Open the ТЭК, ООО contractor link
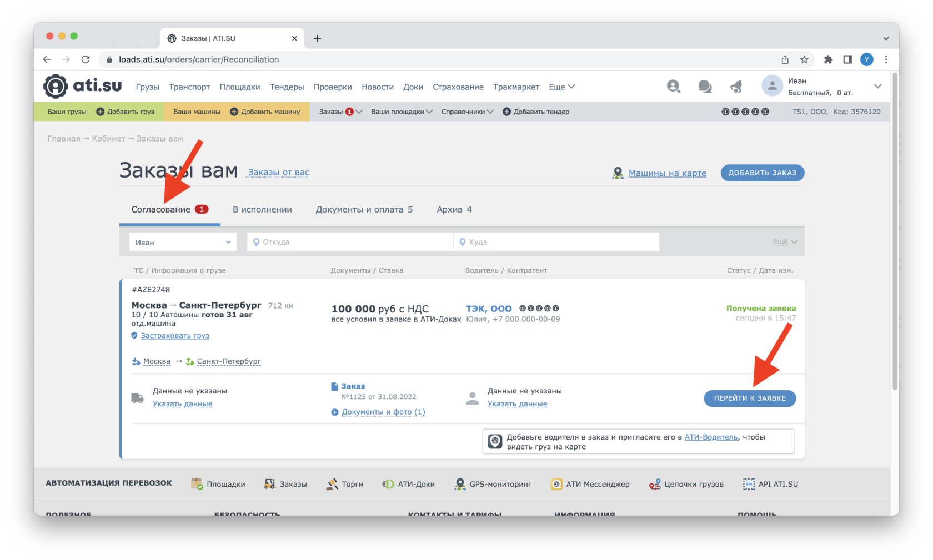The height and width of the screenshot is (560, 933). [489, 308]
